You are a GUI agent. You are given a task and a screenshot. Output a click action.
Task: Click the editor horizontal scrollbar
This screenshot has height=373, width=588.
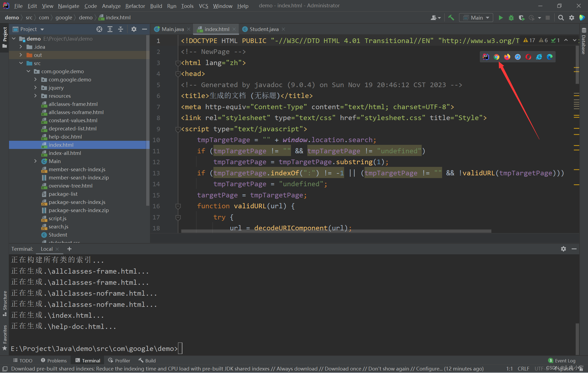point(336,231)
